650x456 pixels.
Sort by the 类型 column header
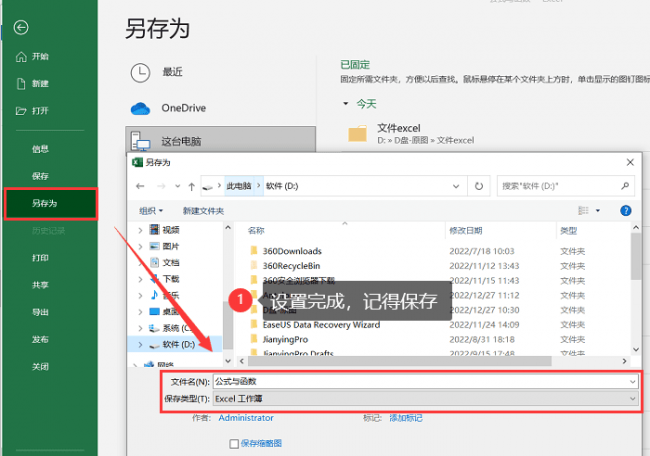point(568,230)
